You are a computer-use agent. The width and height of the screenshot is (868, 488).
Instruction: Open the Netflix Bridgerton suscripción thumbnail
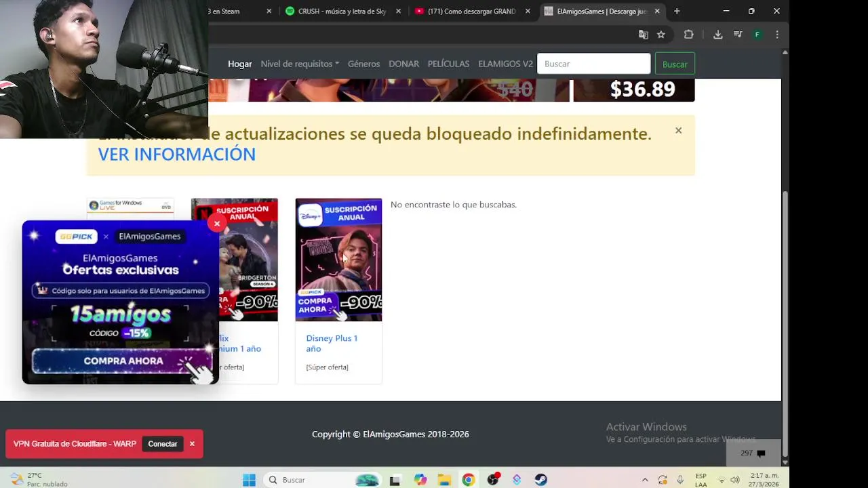click(x=248, y=260)
